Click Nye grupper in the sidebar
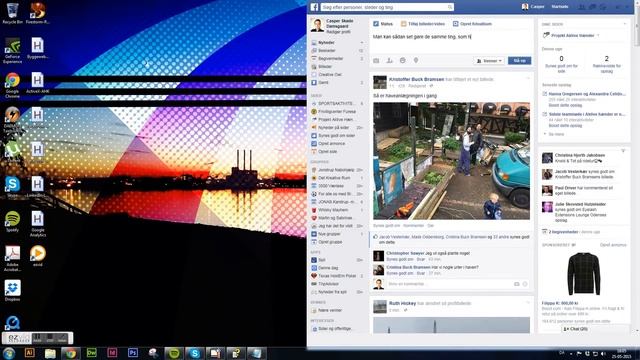 pyautogui.click(x=329, y=234)
